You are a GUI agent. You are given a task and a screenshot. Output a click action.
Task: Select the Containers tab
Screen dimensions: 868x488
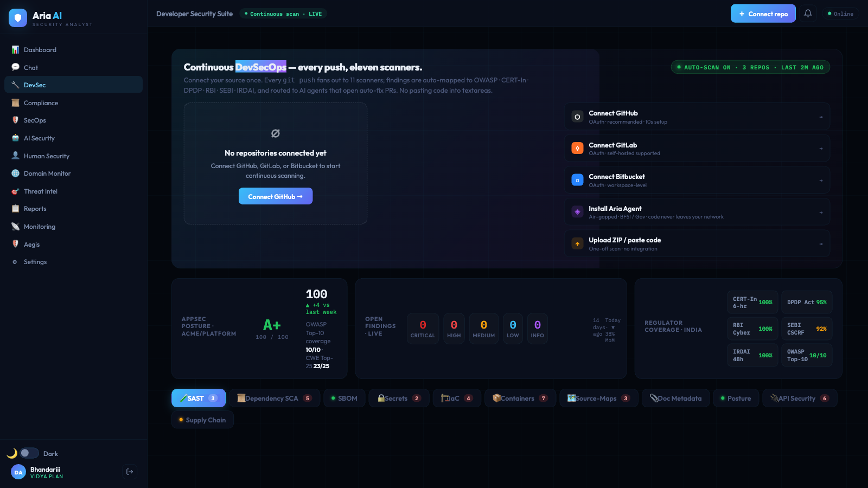click(x=520, y=398)
